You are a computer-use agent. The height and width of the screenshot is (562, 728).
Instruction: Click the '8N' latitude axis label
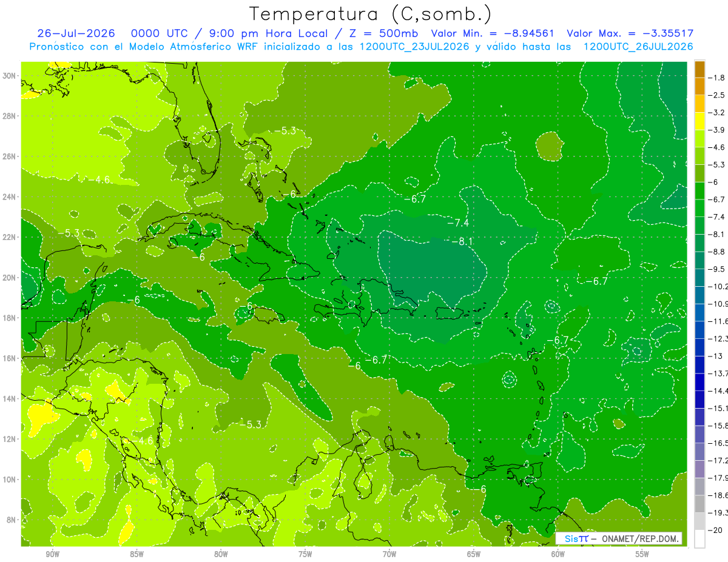coord(12,520)
